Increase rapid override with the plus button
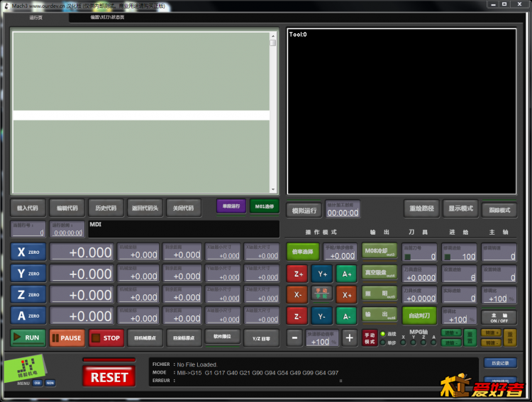The image size is (532, 402). 350,338
